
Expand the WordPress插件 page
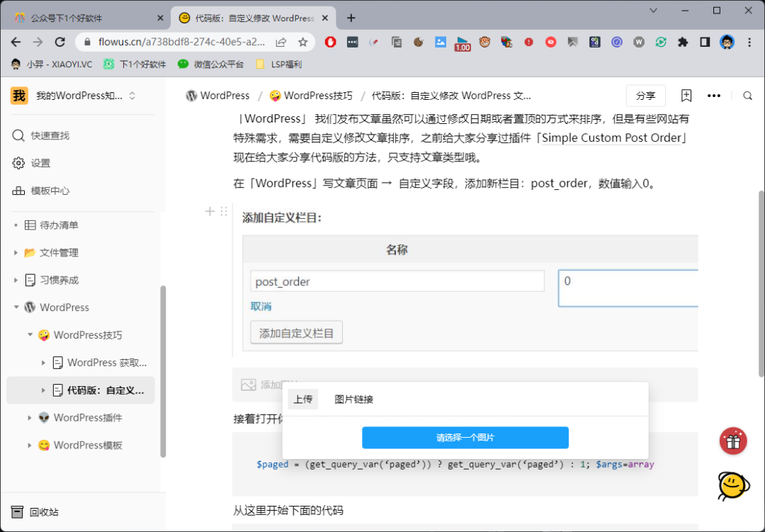(x=30, y=418)
